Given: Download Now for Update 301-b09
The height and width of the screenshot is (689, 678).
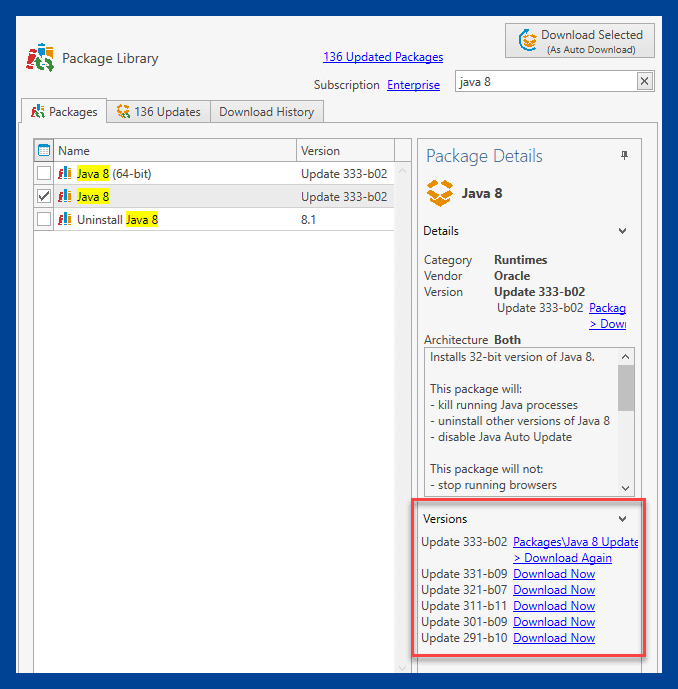Looking at the screenshot, I should pyautogui.click(x=554, y=622).
